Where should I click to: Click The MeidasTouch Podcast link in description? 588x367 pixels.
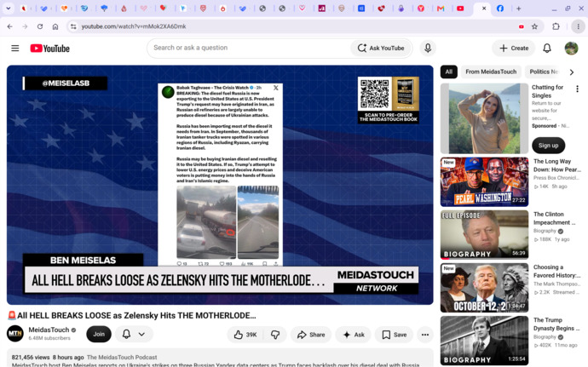(122, 358)
